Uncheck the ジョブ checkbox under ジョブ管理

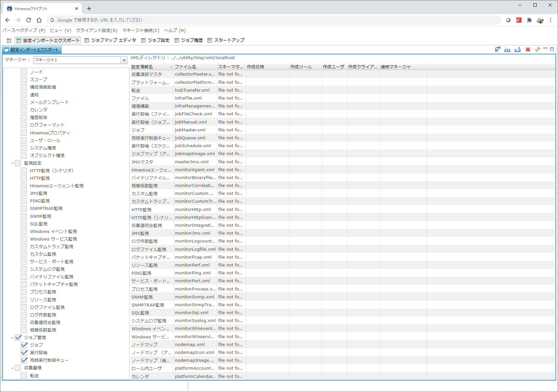[24, 345]
